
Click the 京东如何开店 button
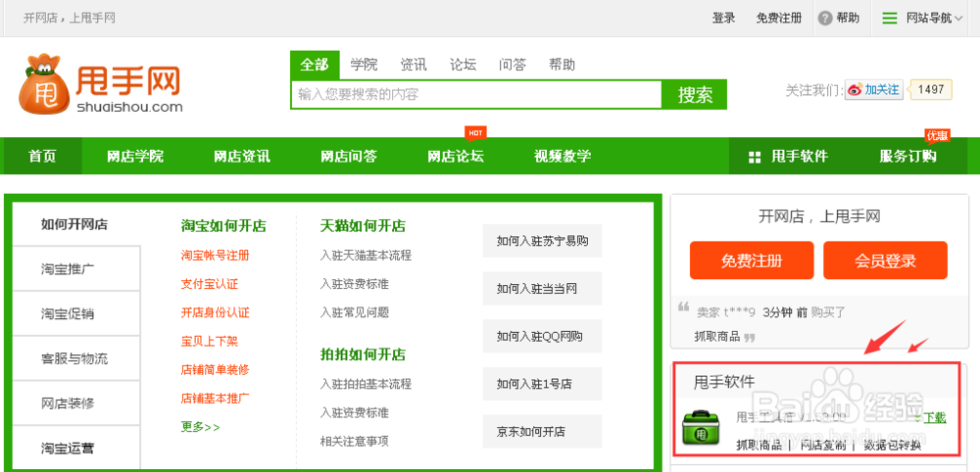(x=543, y=432)
